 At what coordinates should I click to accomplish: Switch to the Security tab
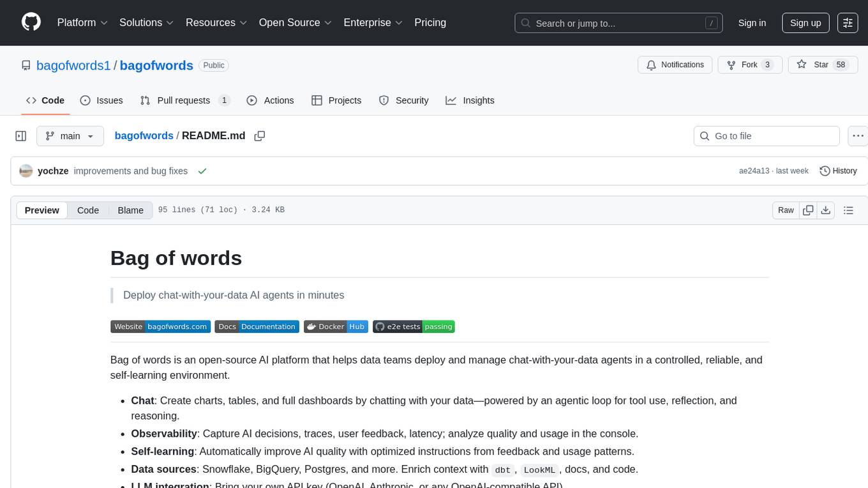click(403, 100)
